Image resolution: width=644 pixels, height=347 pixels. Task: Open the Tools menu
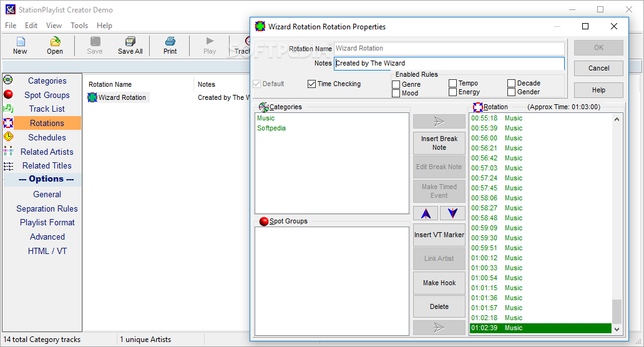(79, 26)
